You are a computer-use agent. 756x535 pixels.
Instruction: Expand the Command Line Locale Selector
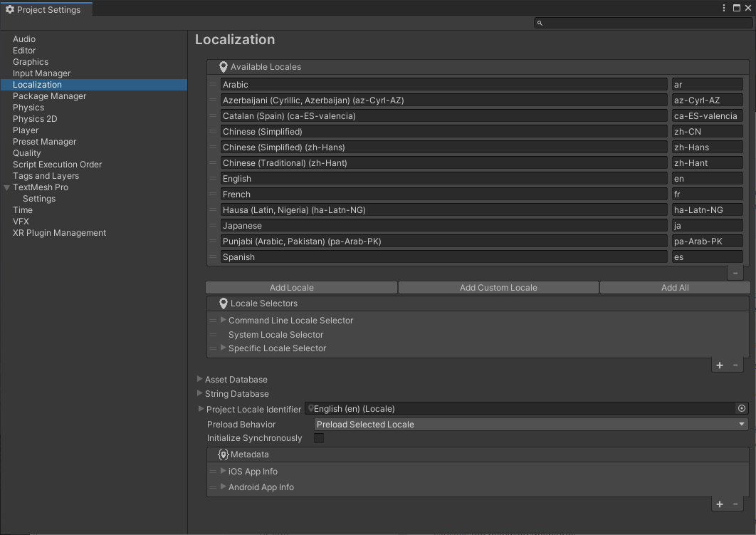223,320
